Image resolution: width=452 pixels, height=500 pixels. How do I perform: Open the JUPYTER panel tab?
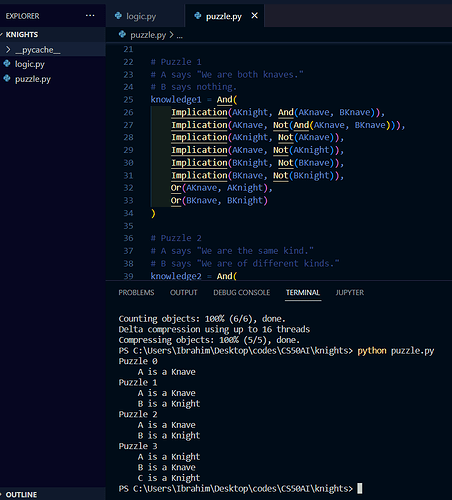[350, 293]
